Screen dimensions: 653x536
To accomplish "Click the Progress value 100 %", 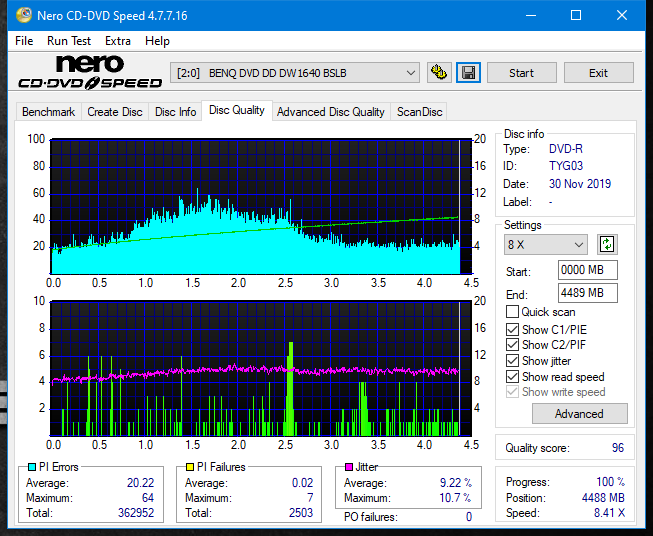I will [x=611, y=482].
